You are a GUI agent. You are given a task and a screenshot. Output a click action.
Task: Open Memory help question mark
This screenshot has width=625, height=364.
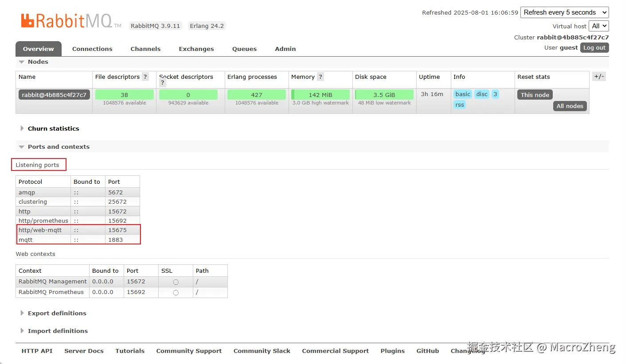pyautogui.click(x=320, y=77)
